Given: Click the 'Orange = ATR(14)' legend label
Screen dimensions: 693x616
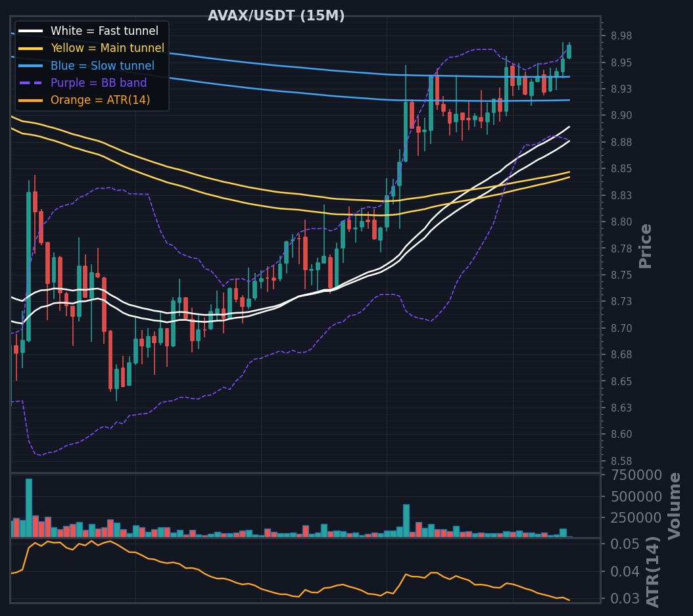Looking at the screenshot, I should click(101, 101).
